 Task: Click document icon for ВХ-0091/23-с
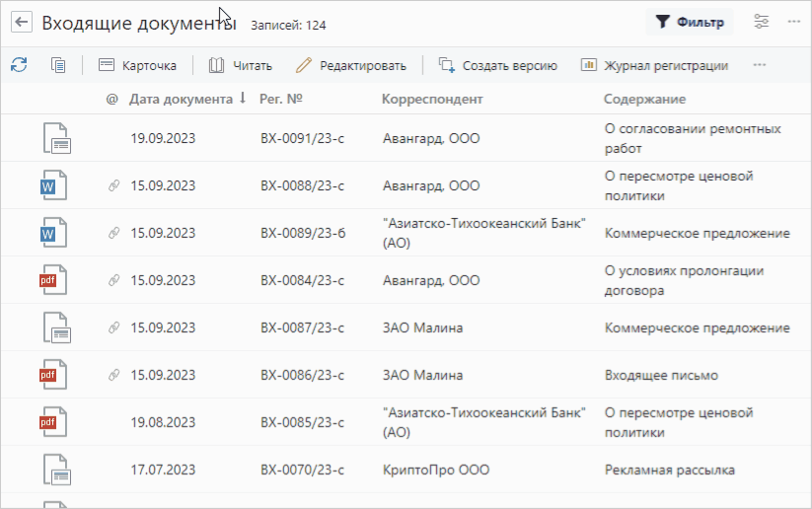point(57,138)
